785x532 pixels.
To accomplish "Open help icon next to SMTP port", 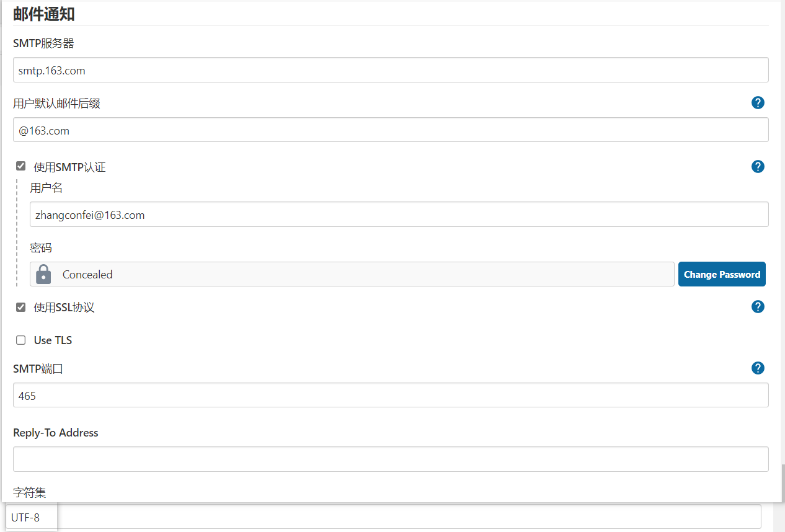I will pyautogui.click(x=758, y=368).
